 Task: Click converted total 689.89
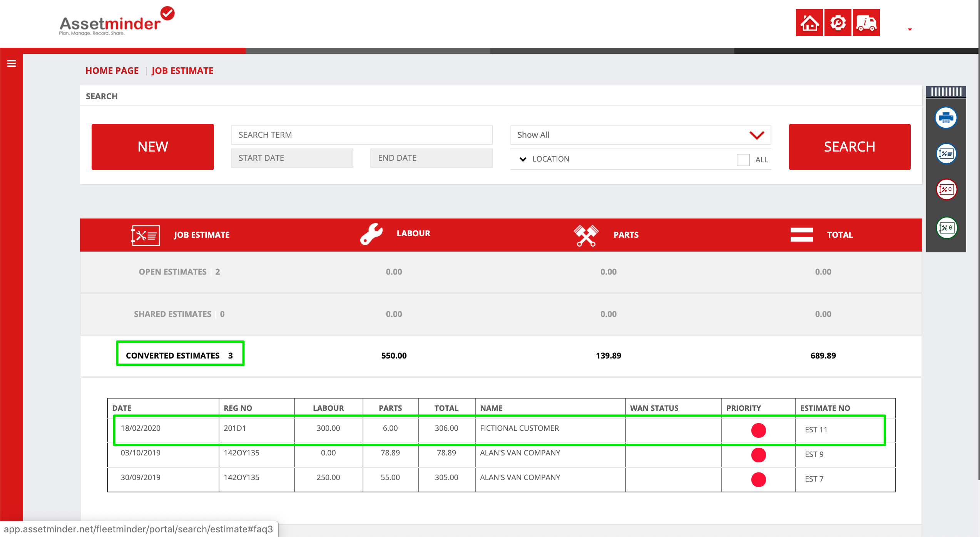(x=823, y=356)
